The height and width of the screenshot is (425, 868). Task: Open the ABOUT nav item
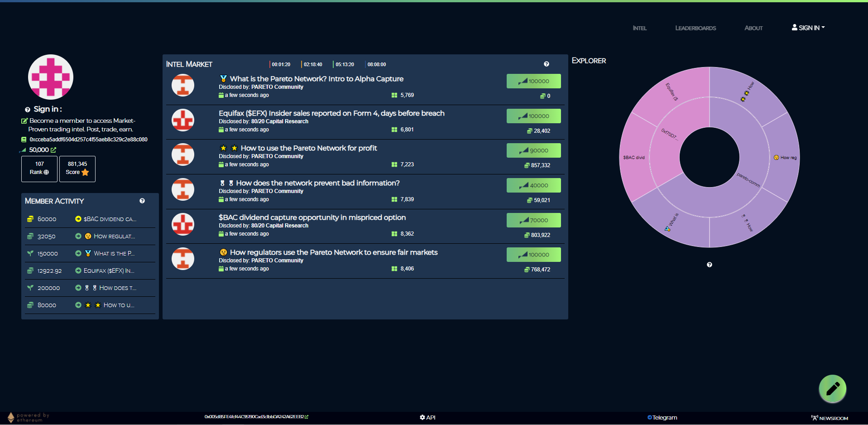point(753,28)
